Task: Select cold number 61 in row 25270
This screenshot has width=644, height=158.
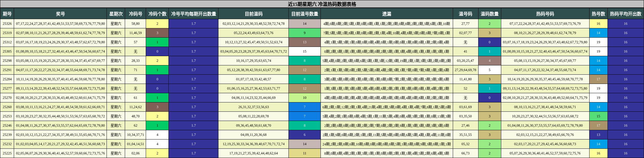Action: pos(136,98)
